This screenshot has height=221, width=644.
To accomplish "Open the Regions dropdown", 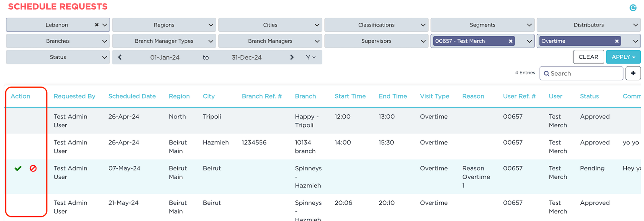I will 164,25.
